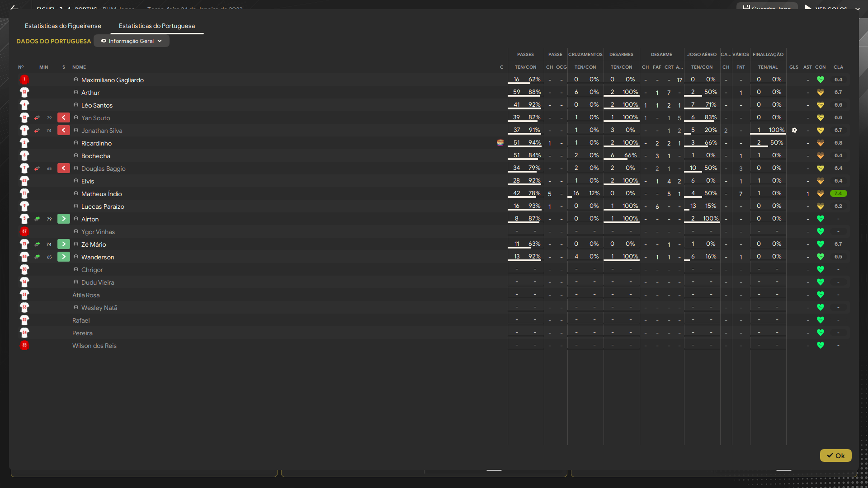This screenshot has width=868, height=488.
Task: Sort by the FNT column header
Action: click(x=741, y=67)
